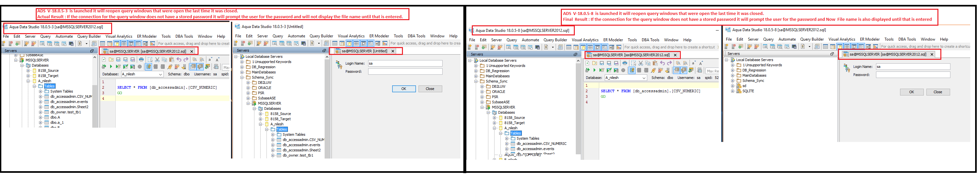This screenshot has width=980, height=178.
Task: Open Query Builder menu in the Untitled window
Action: [321, 36]
